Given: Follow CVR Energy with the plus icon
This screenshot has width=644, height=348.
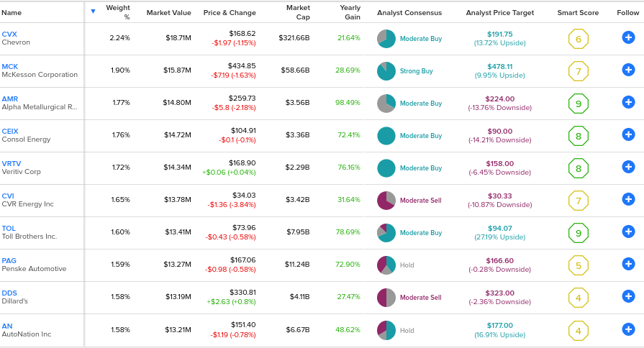Looking at the screenshot, I should coord(628,199).
